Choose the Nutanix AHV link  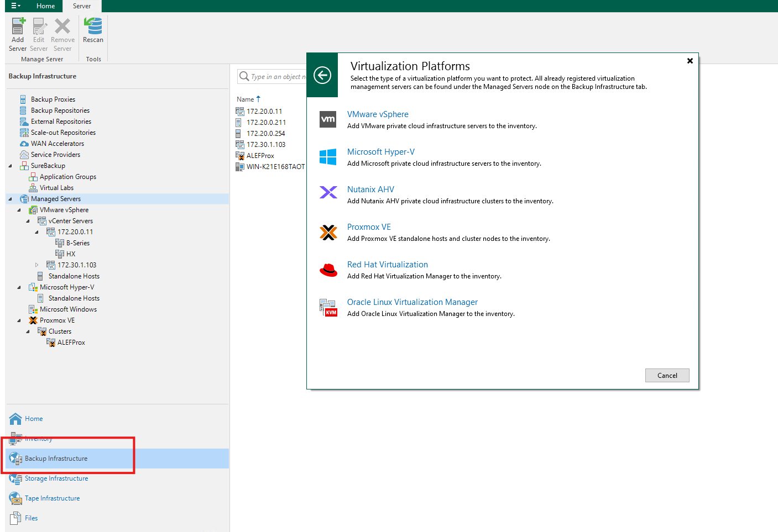370,189
